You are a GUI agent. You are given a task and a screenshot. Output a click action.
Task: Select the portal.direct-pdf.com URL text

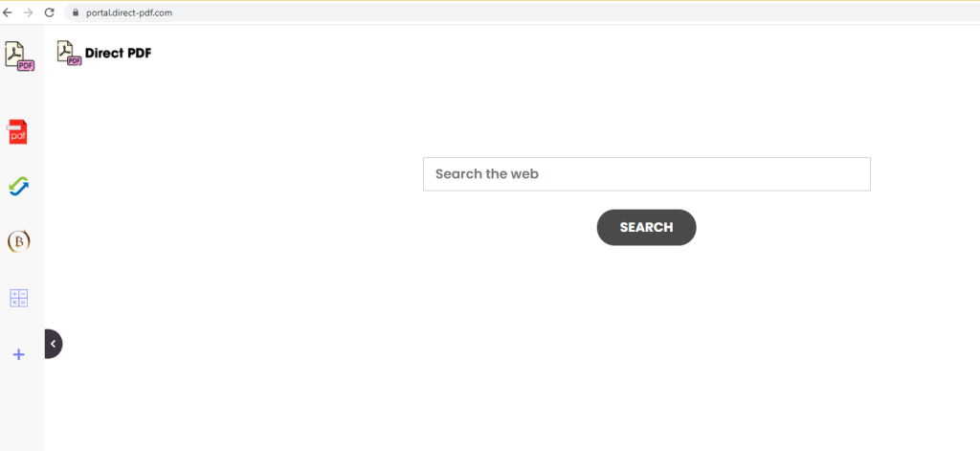(x=129, y=12)
